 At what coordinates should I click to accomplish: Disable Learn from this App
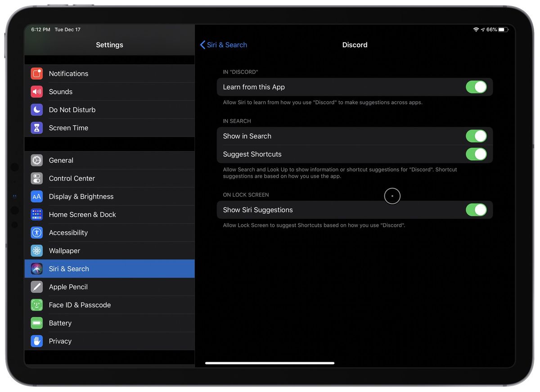(x=476, y=87)
